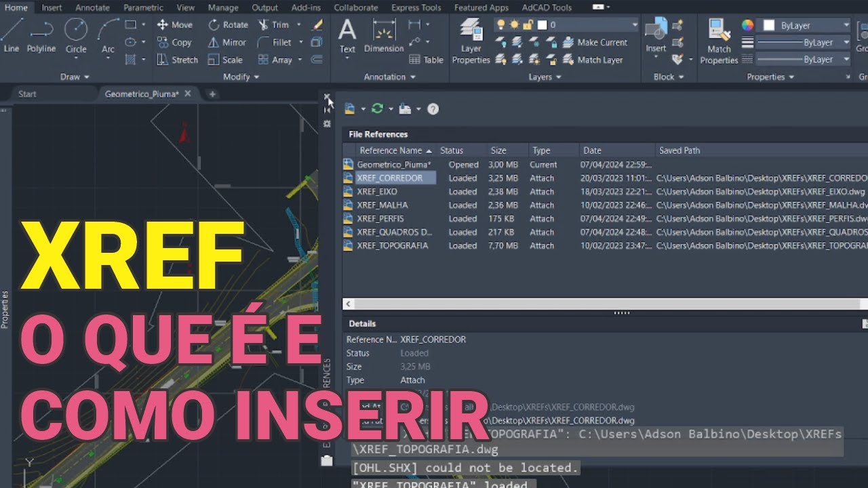Open Layer Properties manager
868x488 pixels.
tap(471, 41)
